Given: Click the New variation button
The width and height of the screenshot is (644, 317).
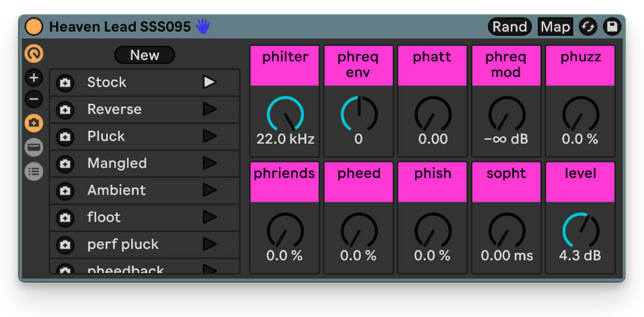Looking at the screenshot, I should tap(145, 55).
